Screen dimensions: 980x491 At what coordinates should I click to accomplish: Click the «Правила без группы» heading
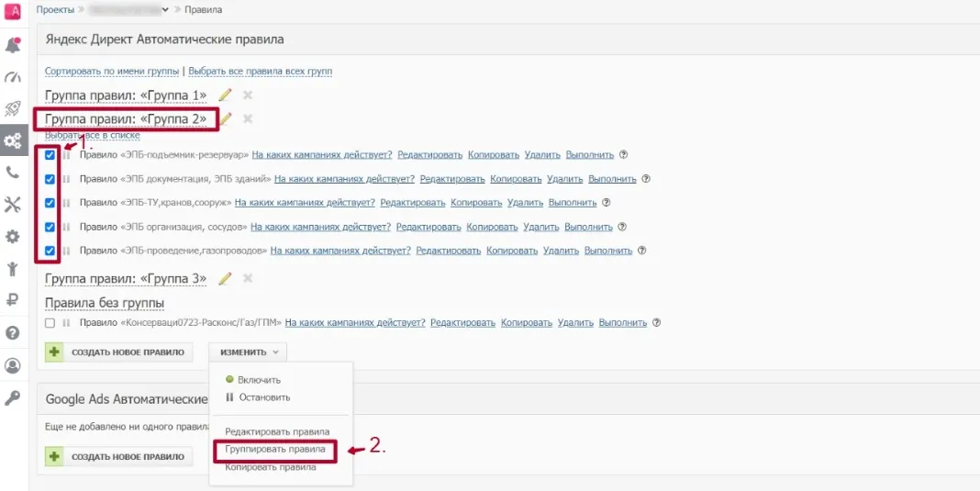point(105,304)
